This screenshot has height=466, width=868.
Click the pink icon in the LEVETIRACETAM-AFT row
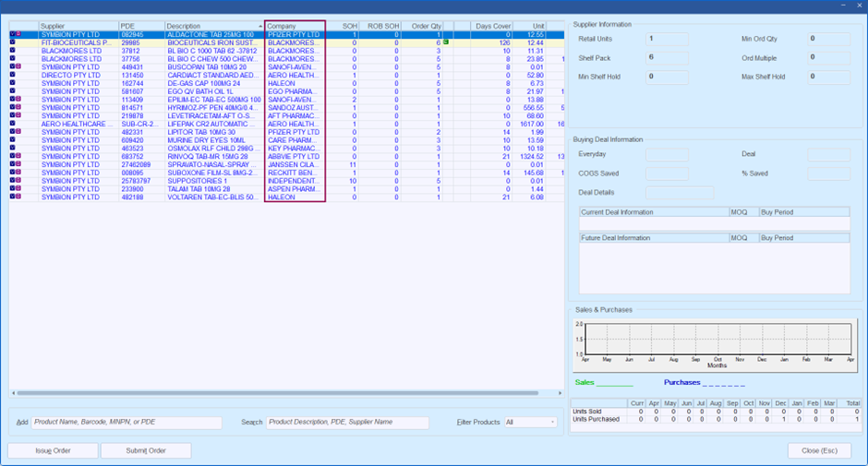[18, 115]
